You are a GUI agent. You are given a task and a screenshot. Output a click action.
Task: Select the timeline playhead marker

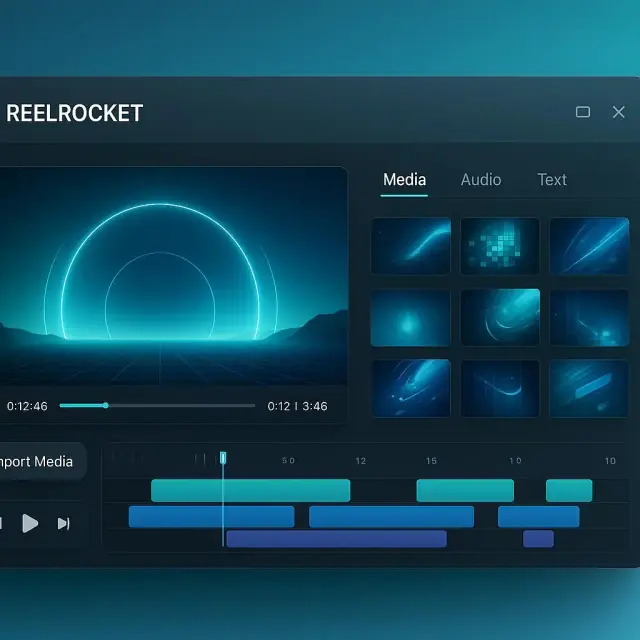point(223,458)
